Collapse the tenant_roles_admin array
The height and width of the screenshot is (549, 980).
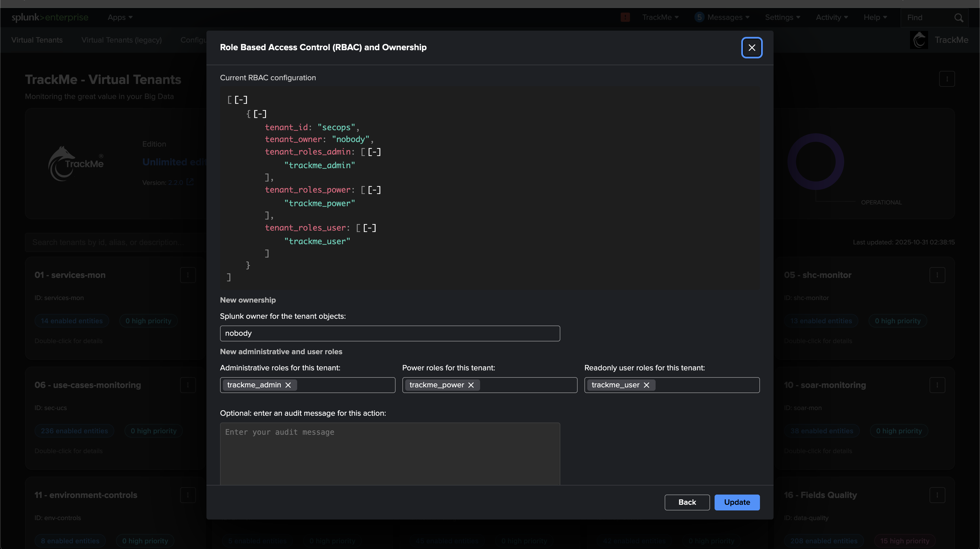click(x=374, y=152)
